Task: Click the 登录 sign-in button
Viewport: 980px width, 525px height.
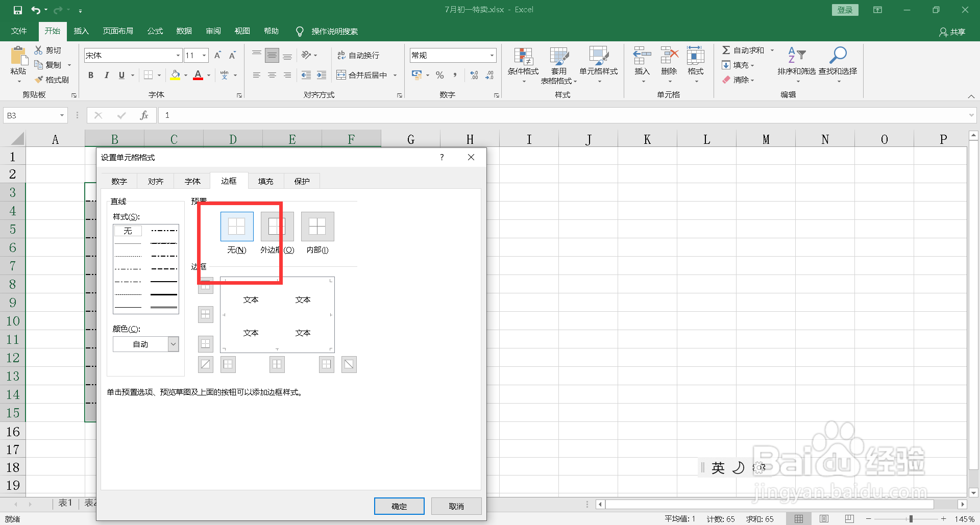Action: 845,10
